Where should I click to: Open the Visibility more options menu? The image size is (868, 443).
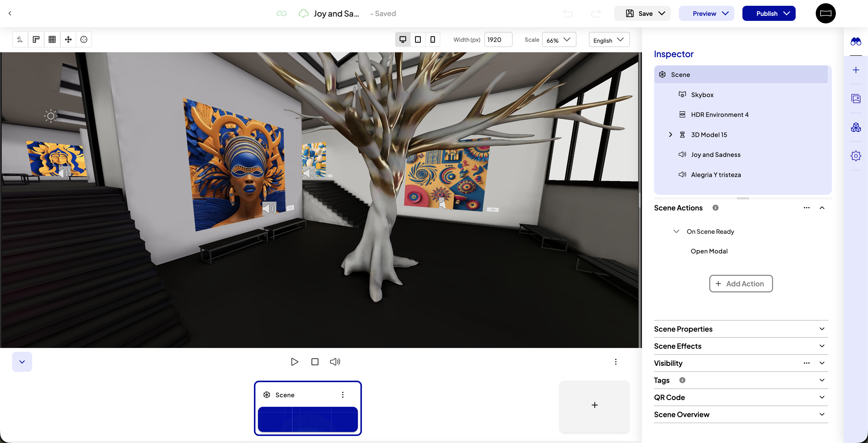806,363
